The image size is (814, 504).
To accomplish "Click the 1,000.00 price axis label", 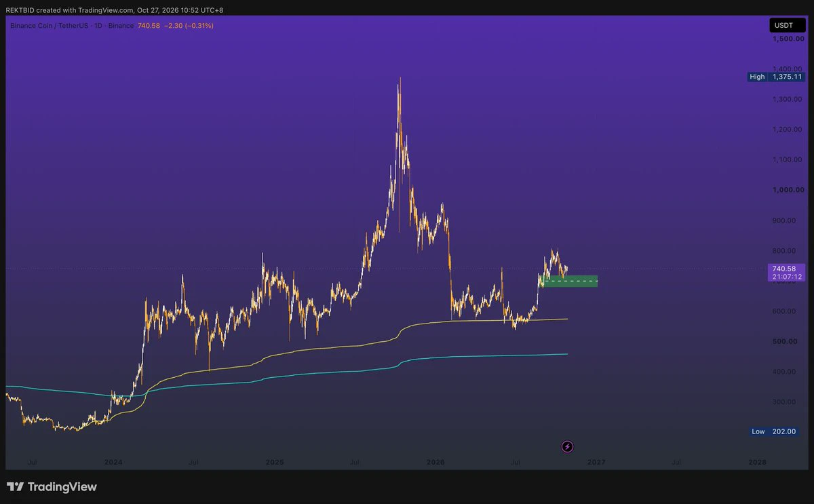I will coord(788,190).
